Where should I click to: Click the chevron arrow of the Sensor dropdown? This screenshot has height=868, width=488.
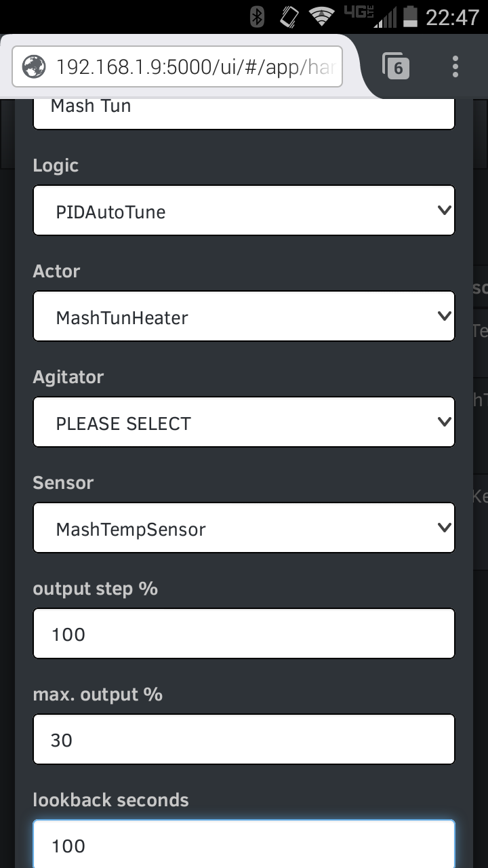click(x=445, y=528)
